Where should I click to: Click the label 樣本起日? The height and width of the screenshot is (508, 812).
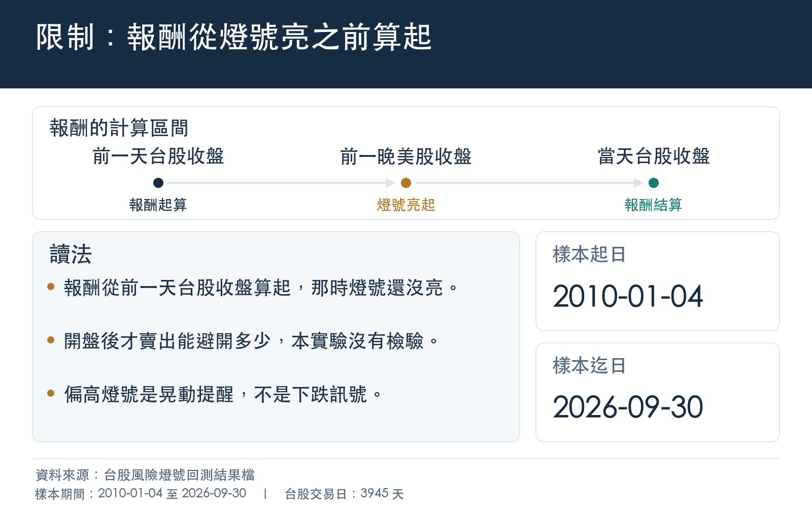[x=589, y=254]
